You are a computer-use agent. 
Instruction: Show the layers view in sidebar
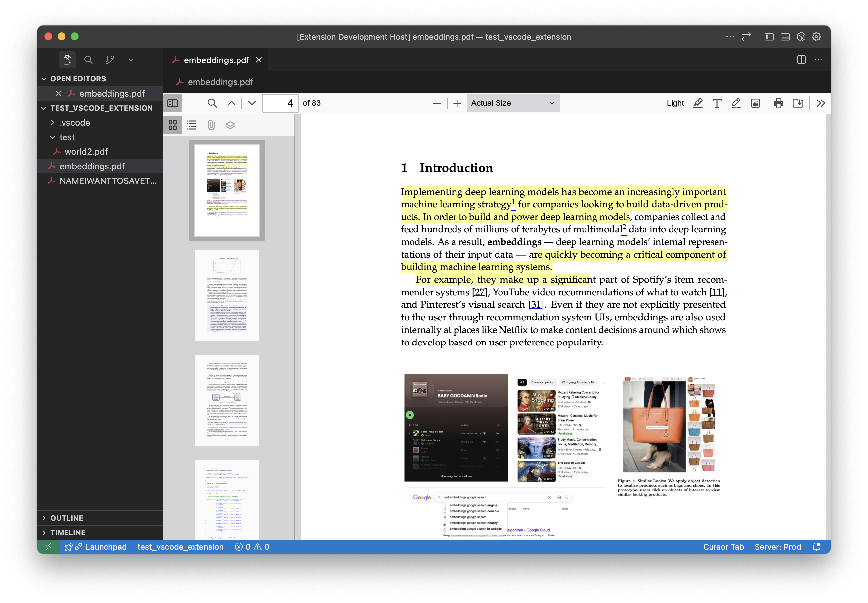pyautogui.click(x=230, y=125)
